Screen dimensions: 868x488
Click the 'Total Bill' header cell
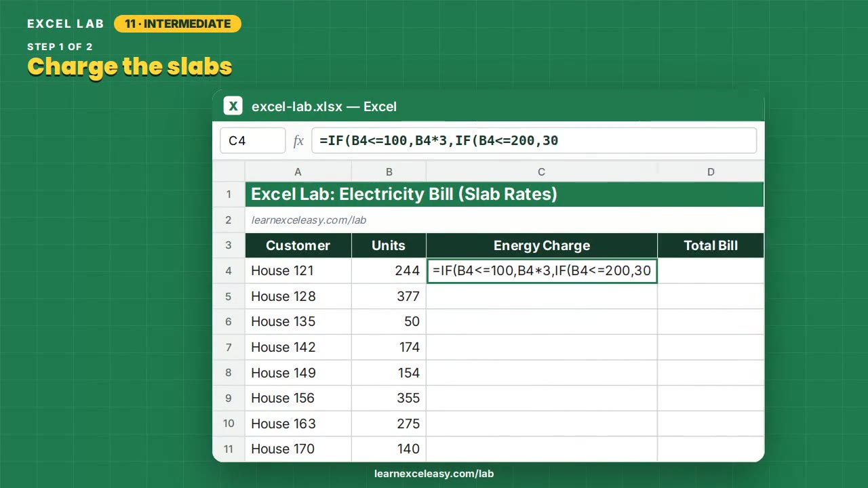[711, 245]
